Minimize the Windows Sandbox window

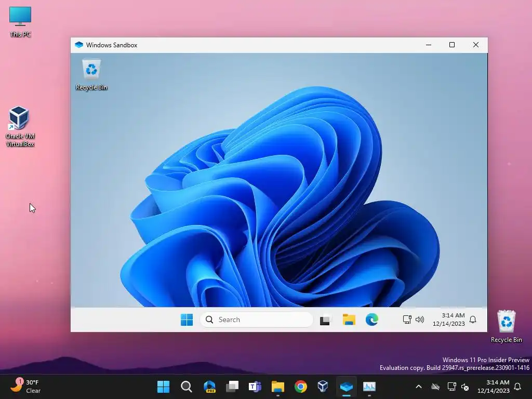point(429,45)
